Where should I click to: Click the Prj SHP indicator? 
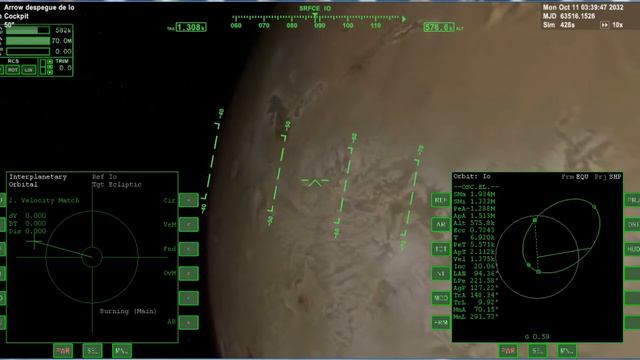pyautogui.click(x=608, y=177)
